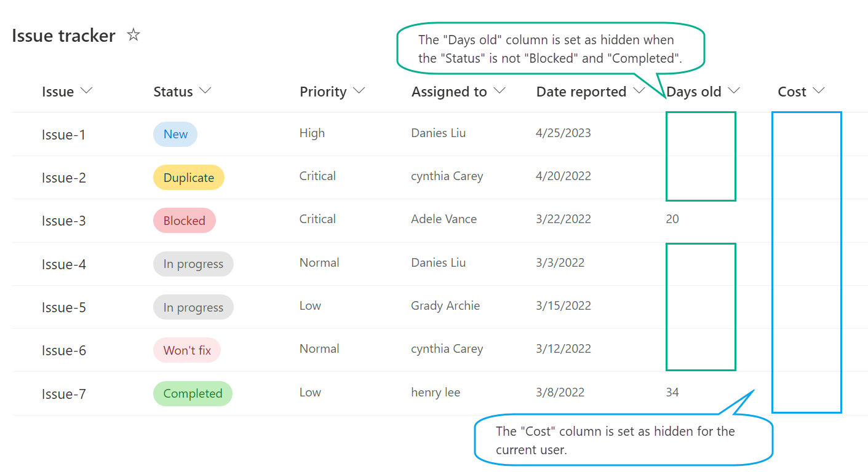Expand the Status column header menu
This screenshot has width=868, height=472.
(205, 91)
